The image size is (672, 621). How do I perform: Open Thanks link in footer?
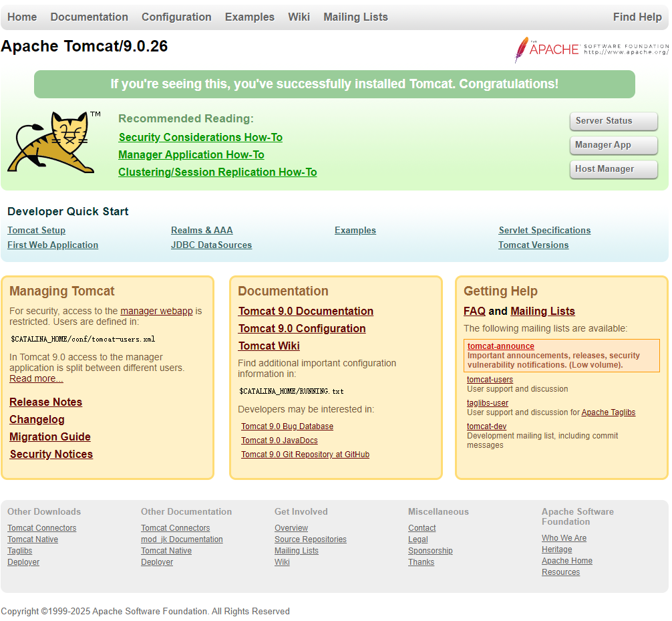point(422,562)
